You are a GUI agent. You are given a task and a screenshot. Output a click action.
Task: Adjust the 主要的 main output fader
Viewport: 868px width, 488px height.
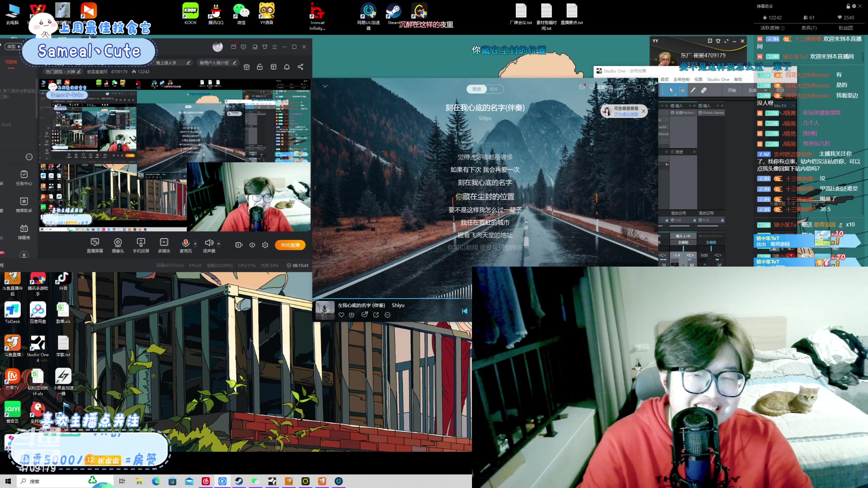point(711,249)
